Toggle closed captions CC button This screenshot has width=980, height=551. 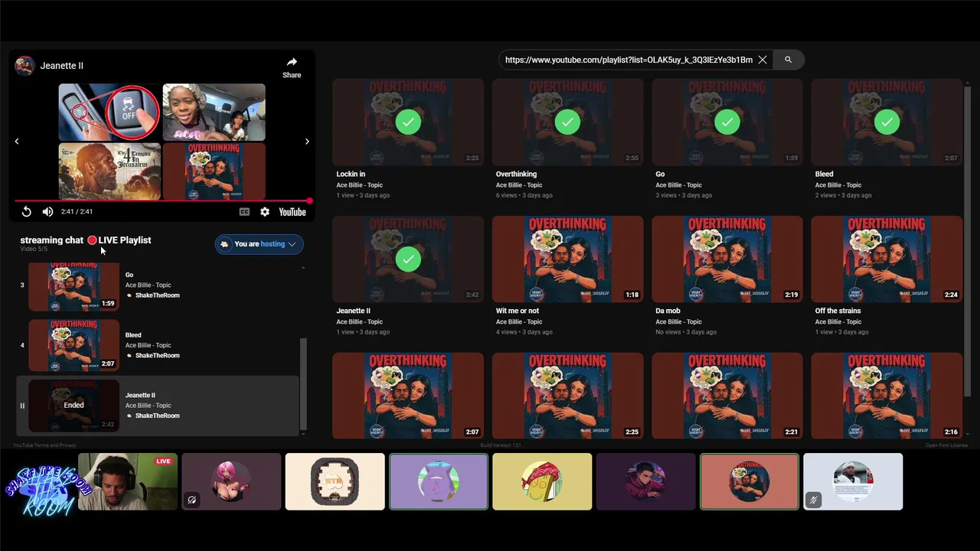pos(244,212)
